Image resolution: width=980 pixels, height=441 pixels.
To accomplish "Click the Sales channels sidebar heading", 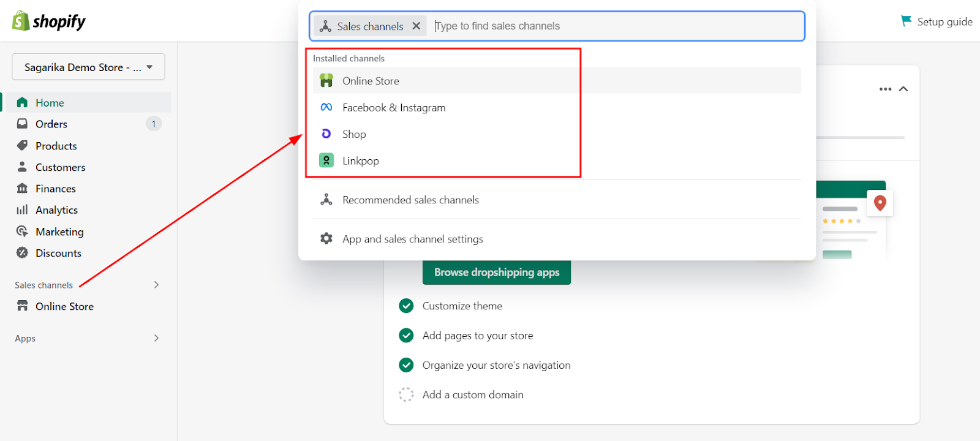I will point(43,285).
